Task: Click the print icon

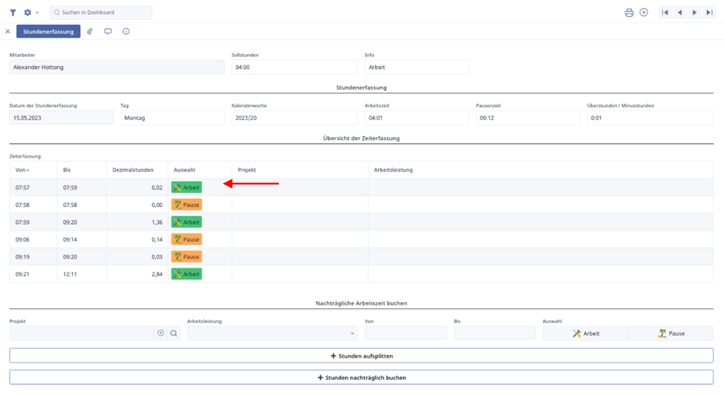Action: point(629,12)
